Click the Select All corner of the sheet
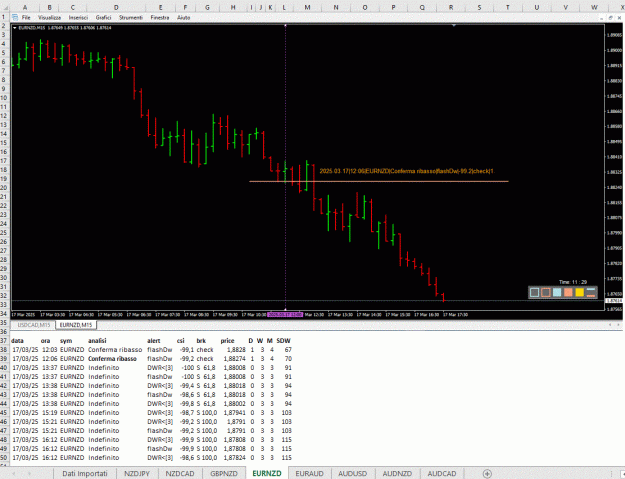Viewport: 625px width, 479px height. tap(5, 7)
